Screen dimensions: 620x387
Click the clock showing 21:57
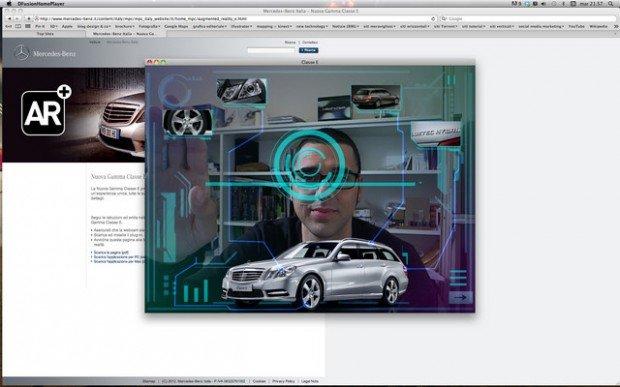tap(591, 4)
